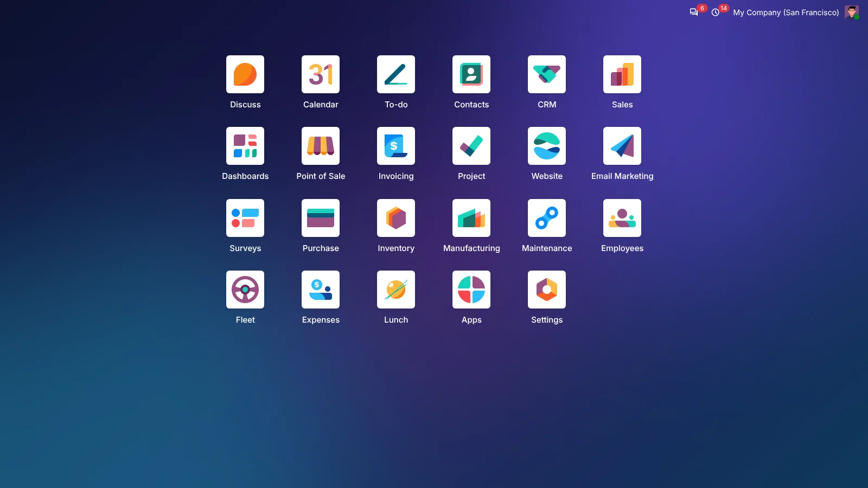
Task: Open the Lunch app
Action: pyautogui.click(x=396, y=290)
